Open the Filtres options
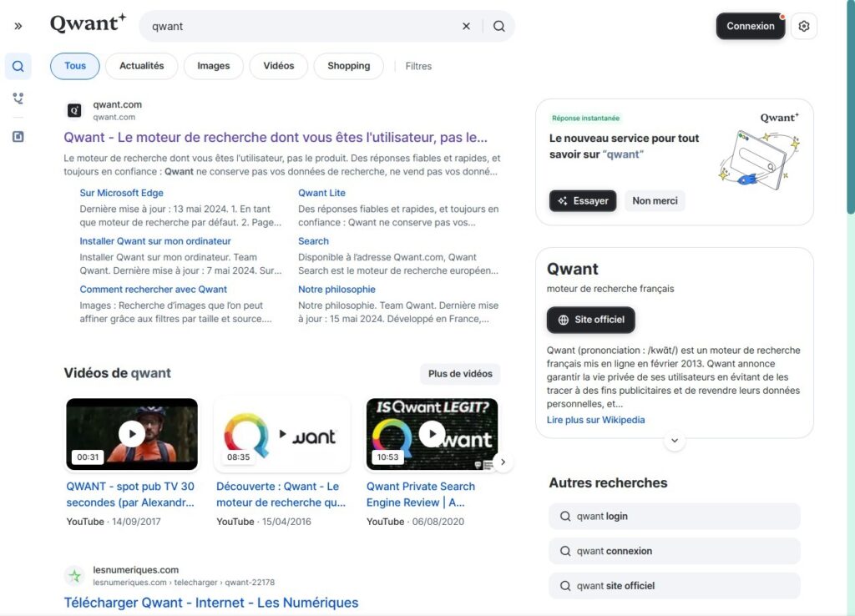The height and width of the screenshot is (616, 855). coord(418,66)
